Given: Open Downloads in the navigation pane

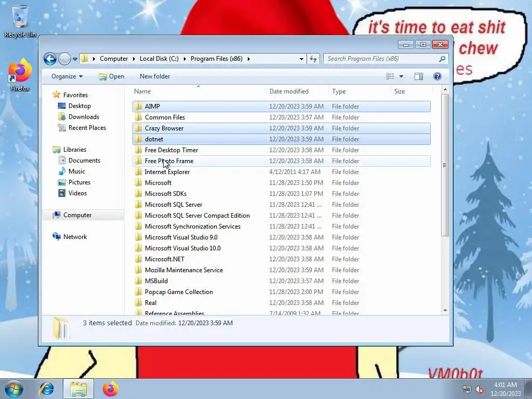Looking at the screenshot, I should (x=84, y=117).
